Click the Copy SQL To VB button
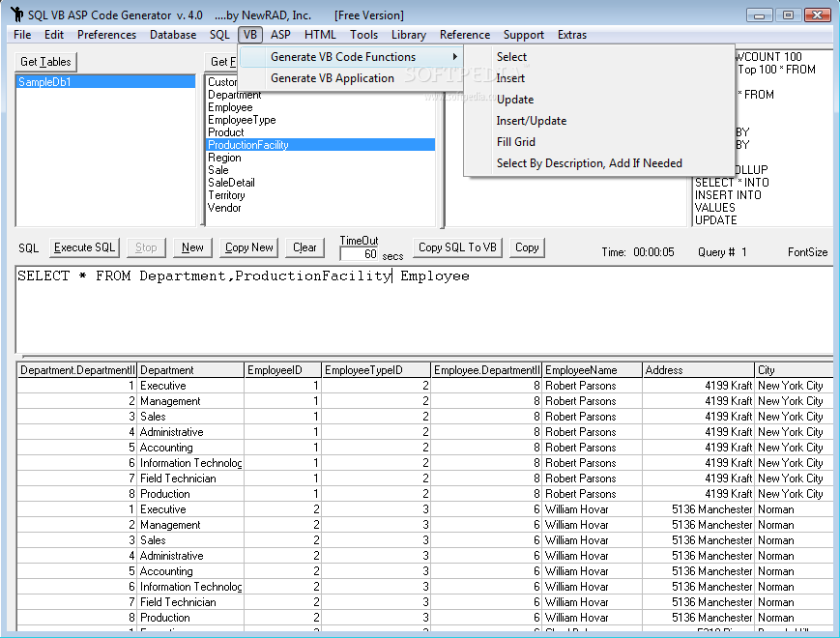This screenshot has height=638, width=840. point(457,247)
